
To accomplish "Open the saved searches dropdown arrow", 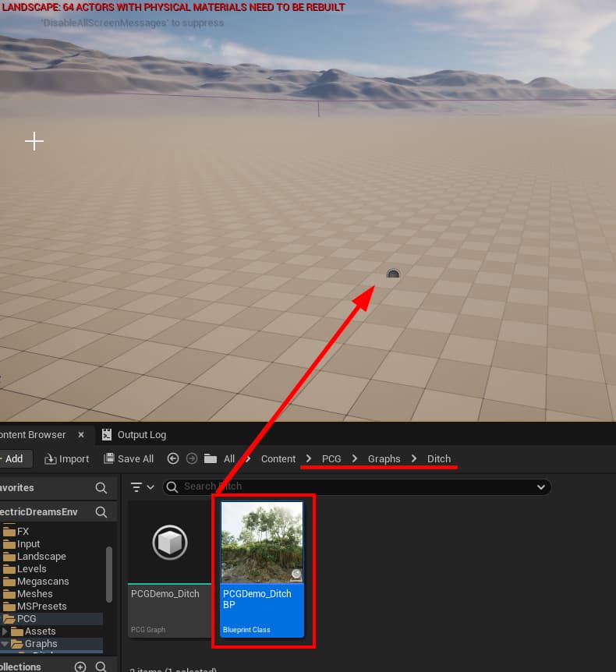I will click(541, 487).
